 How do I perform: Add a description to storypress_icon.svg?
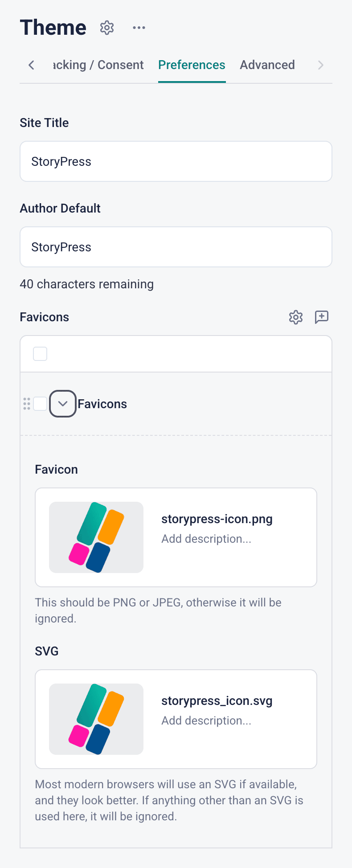[x=206, y=721]
